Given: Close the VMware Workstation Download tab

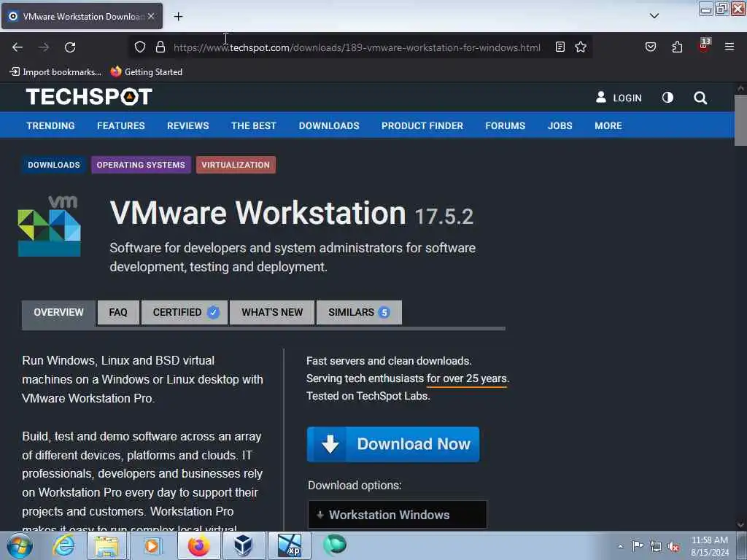Looking at the screenshot, I should click(151, 16).
